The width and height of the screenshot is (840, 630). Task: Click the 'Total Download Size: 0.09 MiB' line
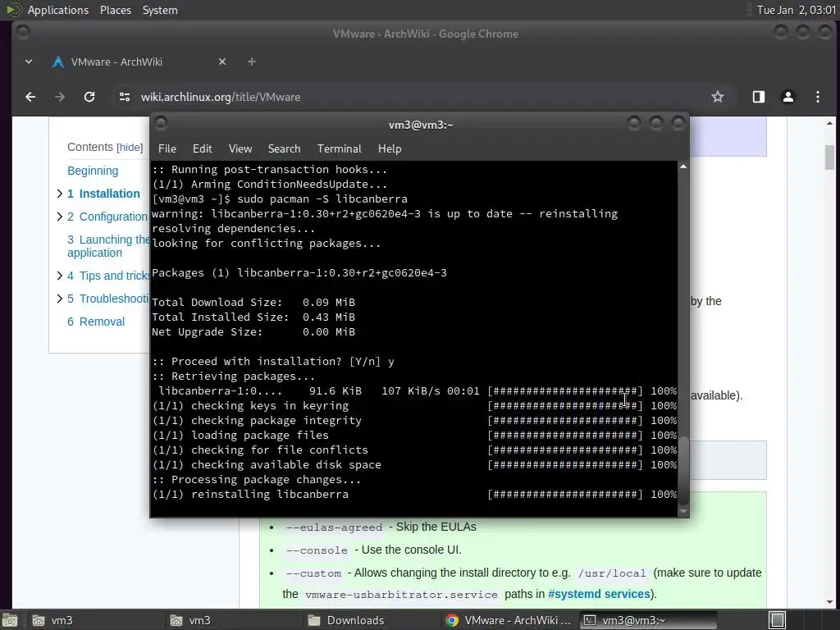click(x=253, y=303)
